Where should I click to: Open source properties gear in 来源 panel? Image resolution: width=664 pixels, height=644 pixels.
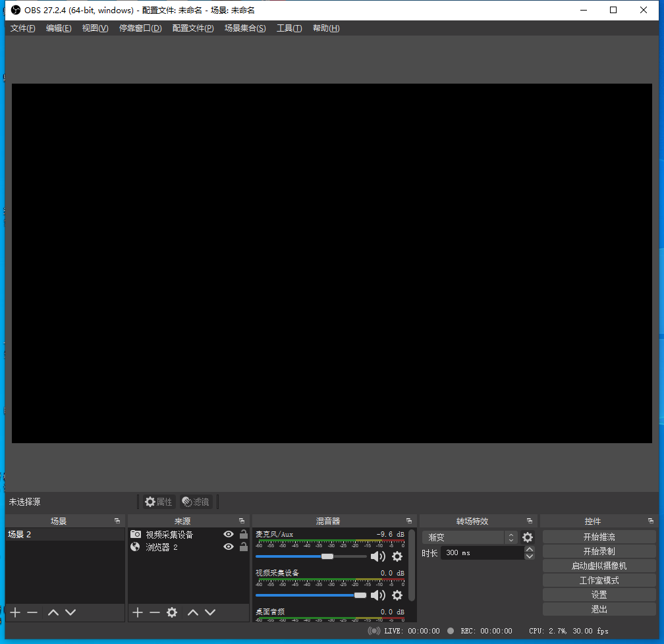tap(172, 612)
